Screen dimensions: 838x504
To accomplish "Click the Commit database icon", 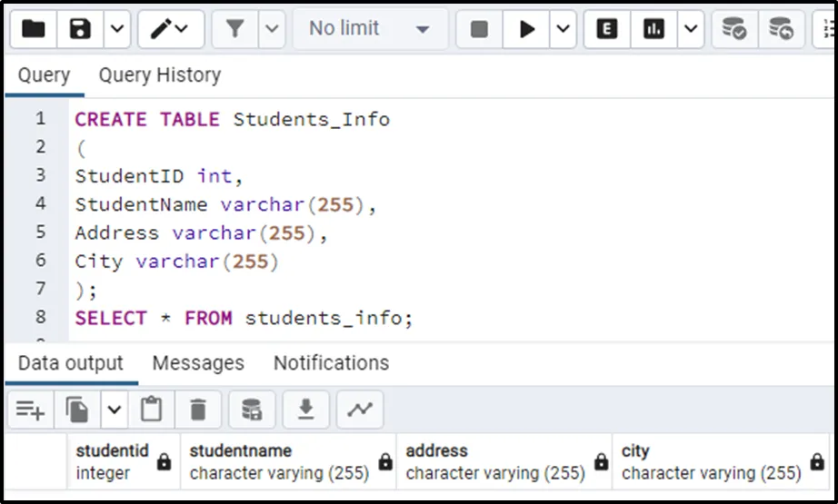I will (x=733, y=29).
